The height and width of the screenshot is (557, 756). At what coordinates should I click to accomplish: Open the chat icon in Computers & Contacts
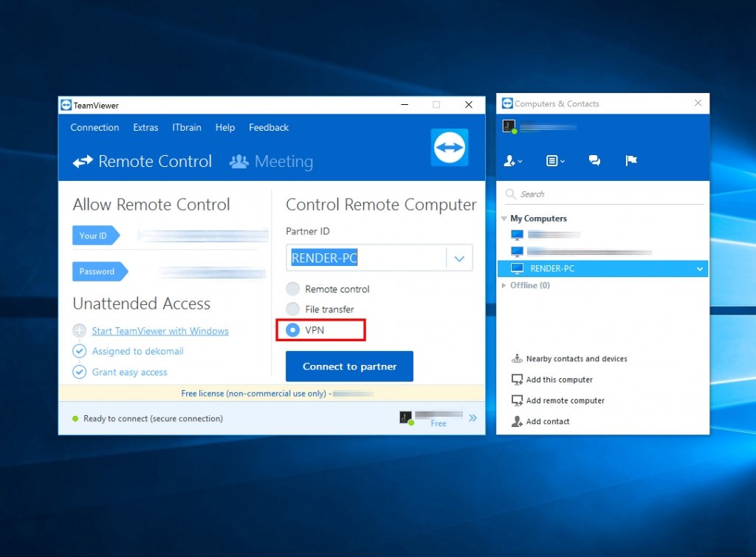tap(594, 160)
